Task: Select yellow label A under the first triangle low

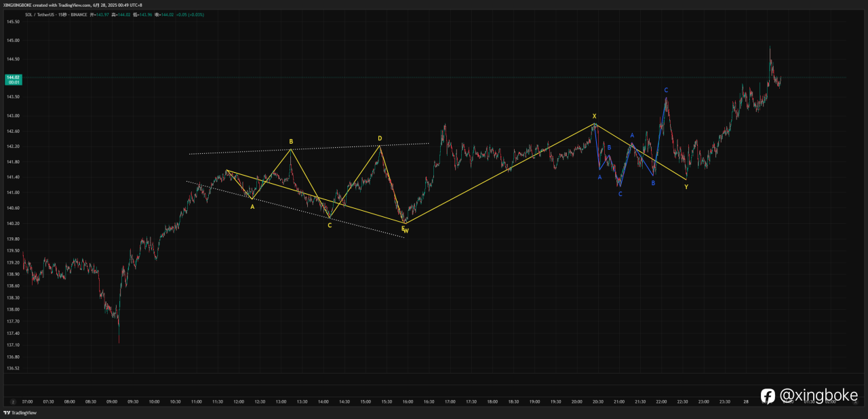Action: (252, 207)
